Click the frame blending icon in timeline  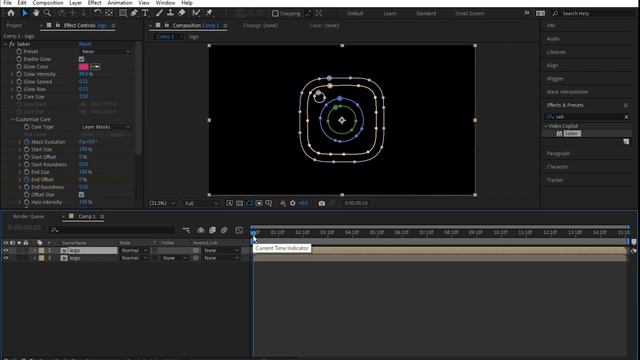(x=212, y=230)
